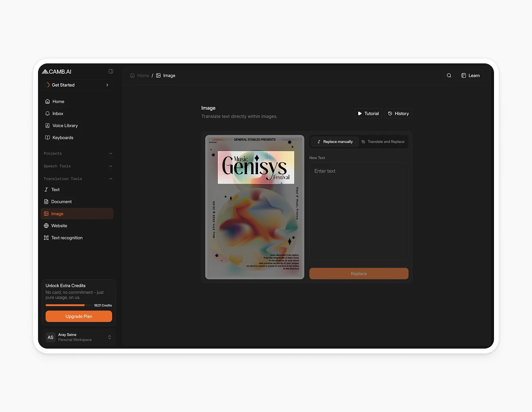Click the credits usage progress bar
The width and height of the screenshot is (532, 412).
(x=68, y=305)
